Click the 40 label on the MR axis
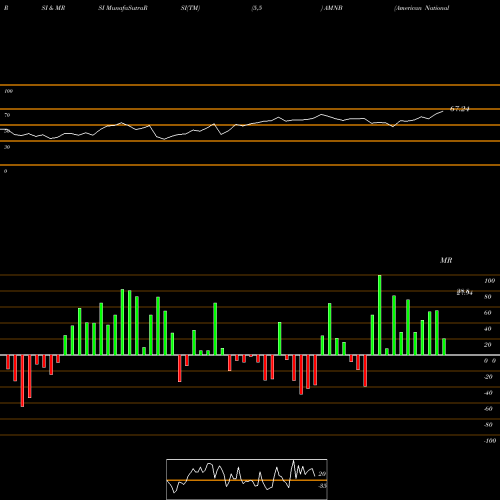Screen dimensions: 500x500 click(488, 329)
